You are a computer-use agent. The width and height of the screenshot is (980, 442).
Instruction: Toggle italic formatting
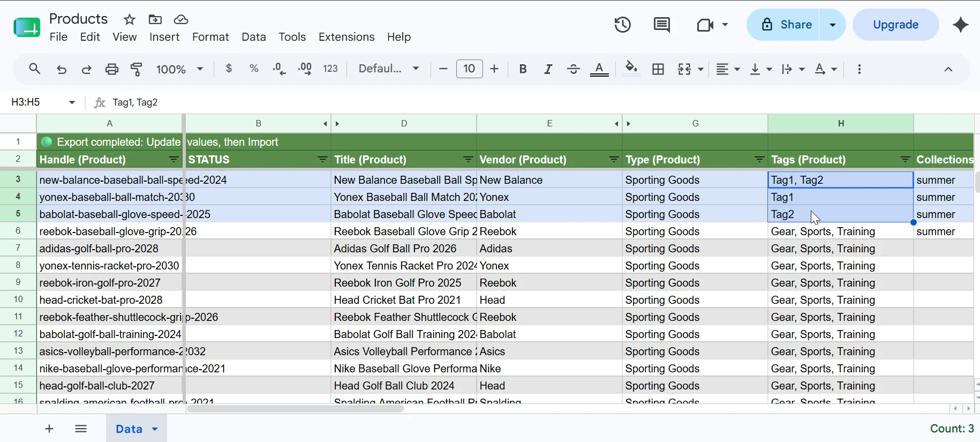[548, 69]
